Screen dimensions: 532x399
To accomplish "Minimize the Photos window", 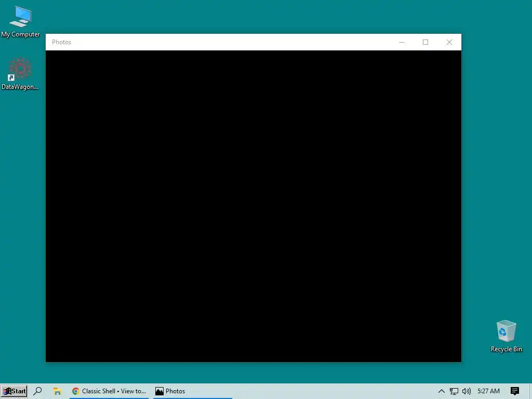I will [402, 42].
